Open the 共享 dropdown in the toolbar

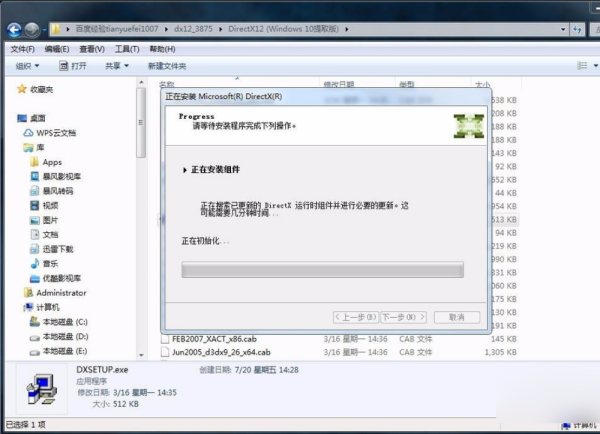tap(117, 66)
